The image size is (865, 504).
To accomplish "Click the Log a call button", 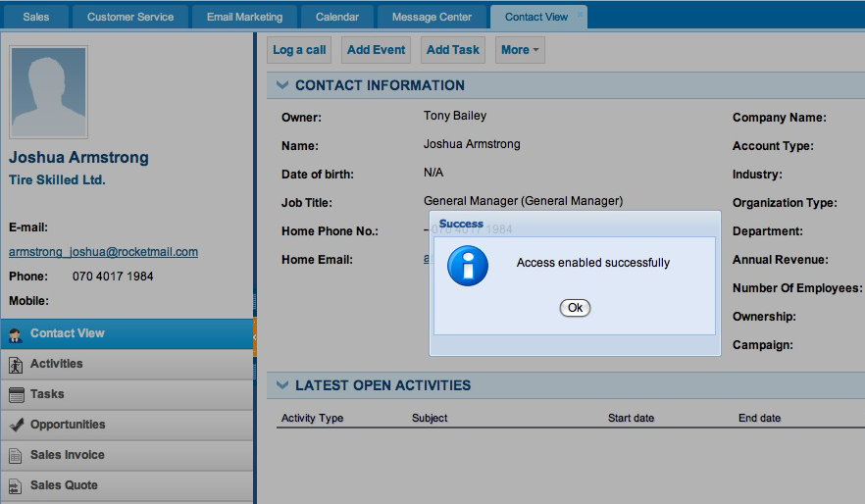I will [299, 50].
